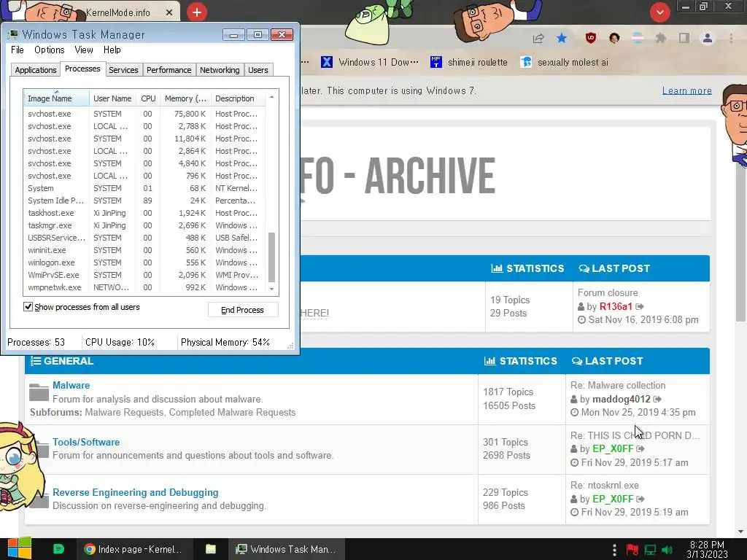
Task: Sort processes by Description column
Action: click(238, 98)
